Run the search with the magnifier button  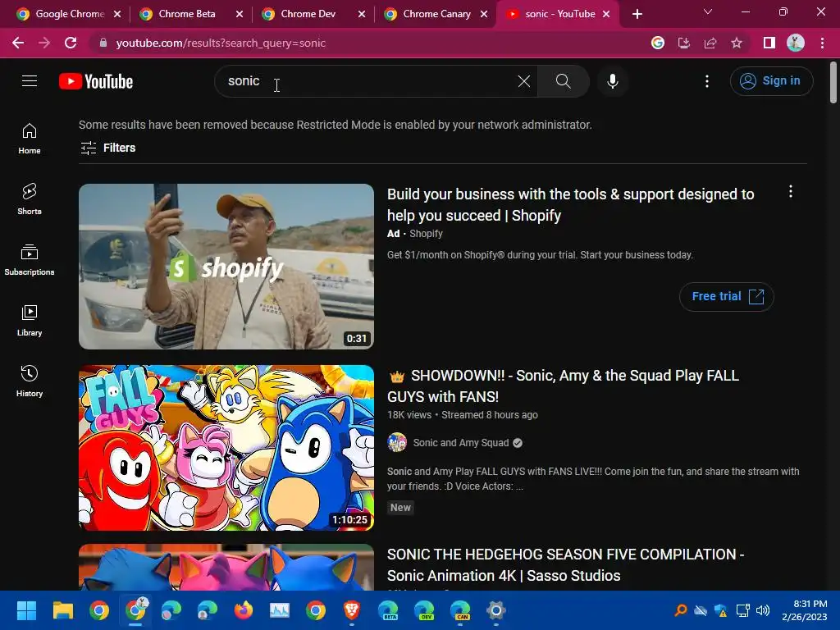[x=563, y=81]
